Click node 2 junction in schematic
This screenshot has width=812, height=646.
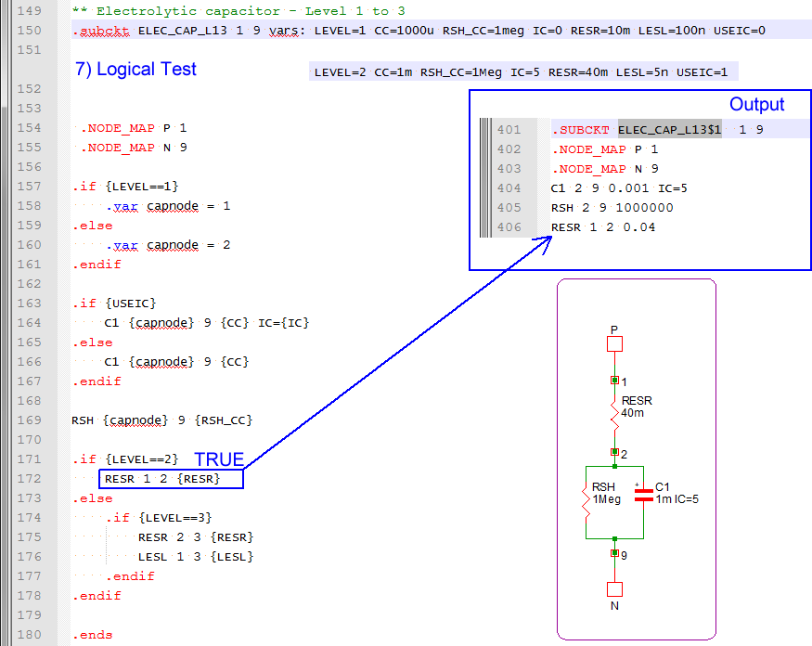tap(614, 452)
